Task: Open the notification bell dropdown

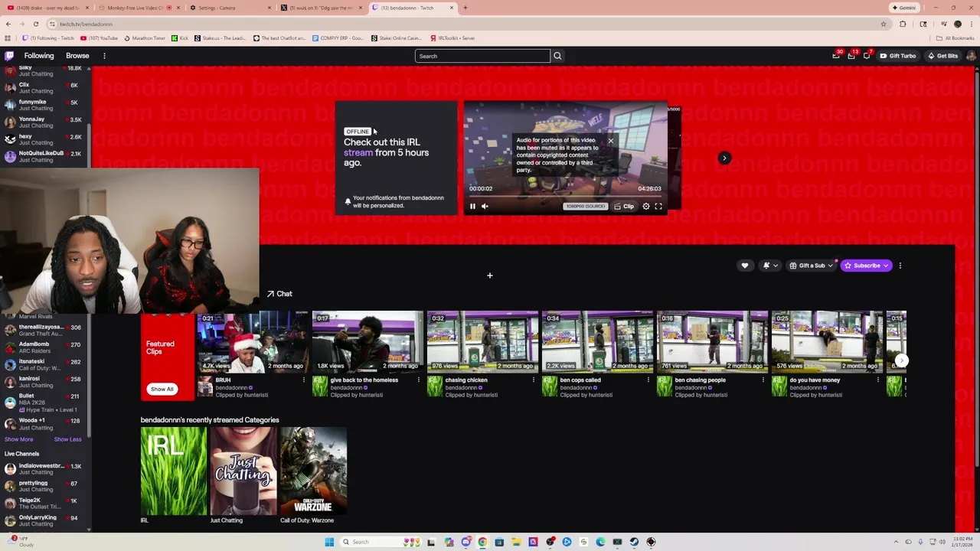Action: 769,266
